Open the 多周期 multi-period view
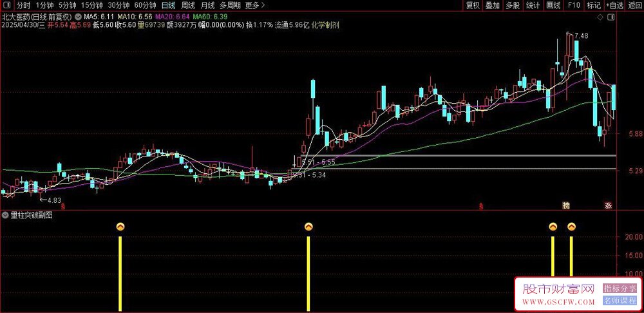Image resolution: width=644 pixels, height=313 pixels. 230,6
